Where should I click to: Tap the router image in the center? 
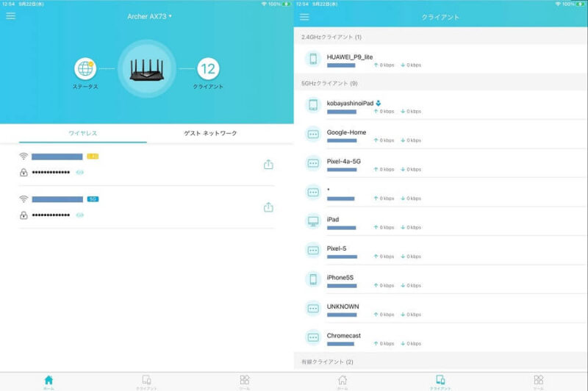(x=146, y=69)
